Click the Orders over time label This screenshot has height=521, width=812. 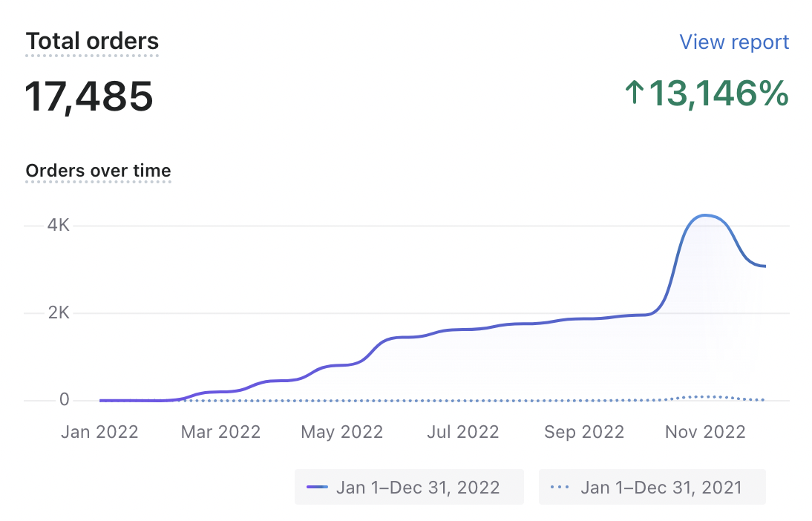coord(98,171)
